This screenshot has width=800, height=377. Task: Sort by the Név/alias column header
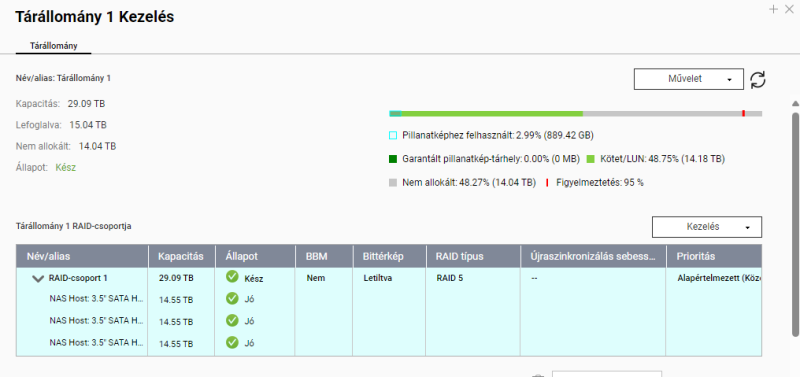[82, 257]
